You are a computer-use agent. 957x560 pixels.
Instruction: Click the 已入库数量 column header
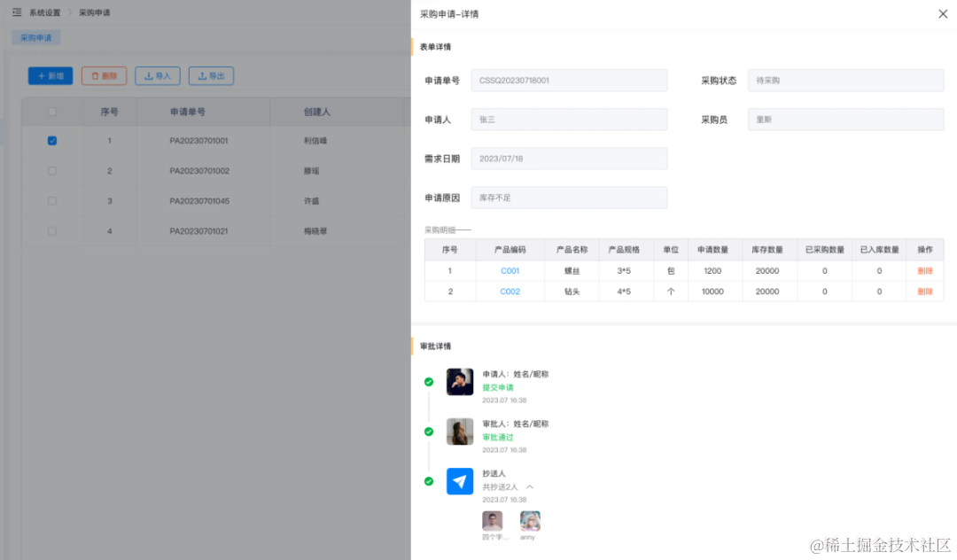(880, 250)
